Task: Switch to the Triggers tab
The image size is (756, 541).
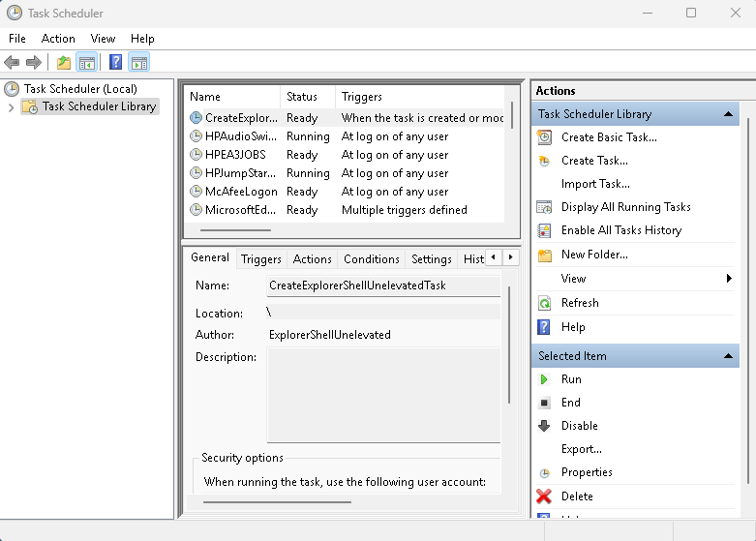Action: 260,259
